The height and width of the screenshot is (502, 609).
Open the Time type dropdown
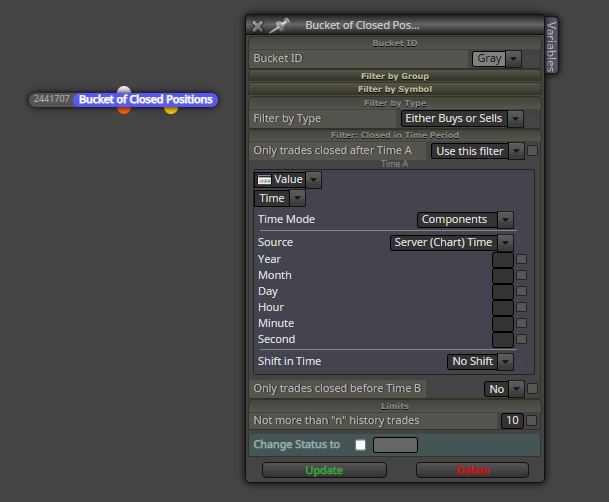[280, 198]
